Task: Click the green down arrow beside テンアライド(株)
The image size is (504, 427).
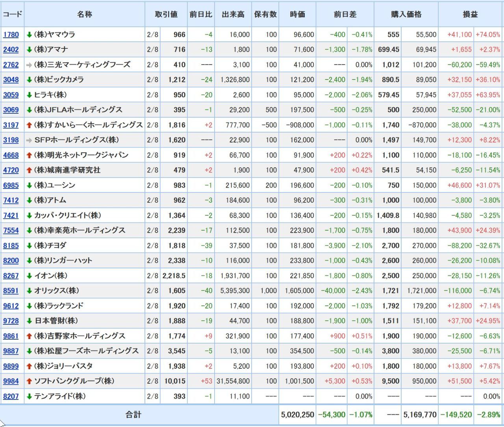Action: [29, 396]
